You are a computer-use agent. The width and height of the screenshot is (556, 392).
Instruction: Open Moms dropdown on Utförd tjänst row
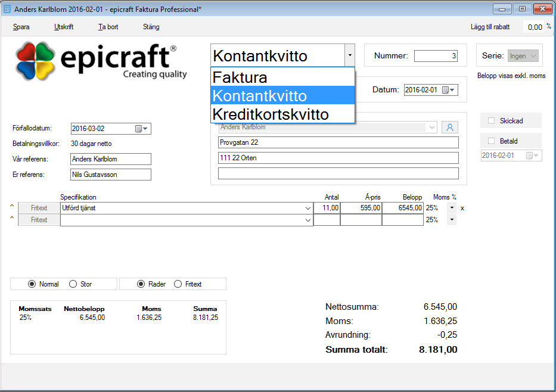452,208
